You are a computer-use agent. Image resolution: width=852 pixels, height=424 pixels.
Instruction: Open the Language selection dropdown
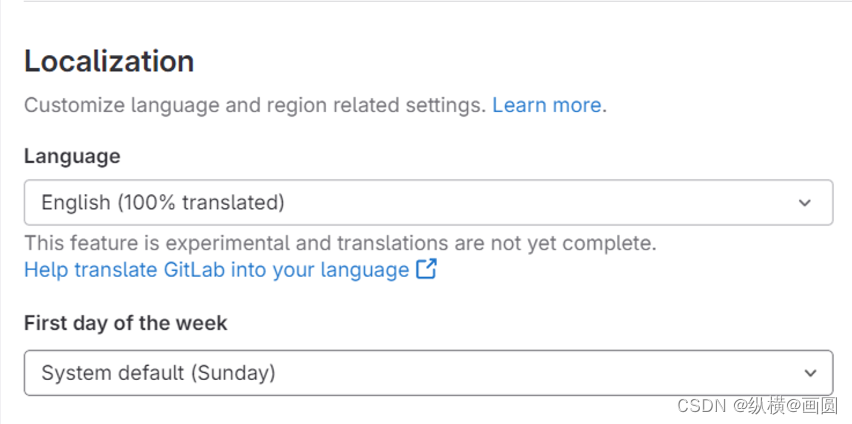point(428,202)
